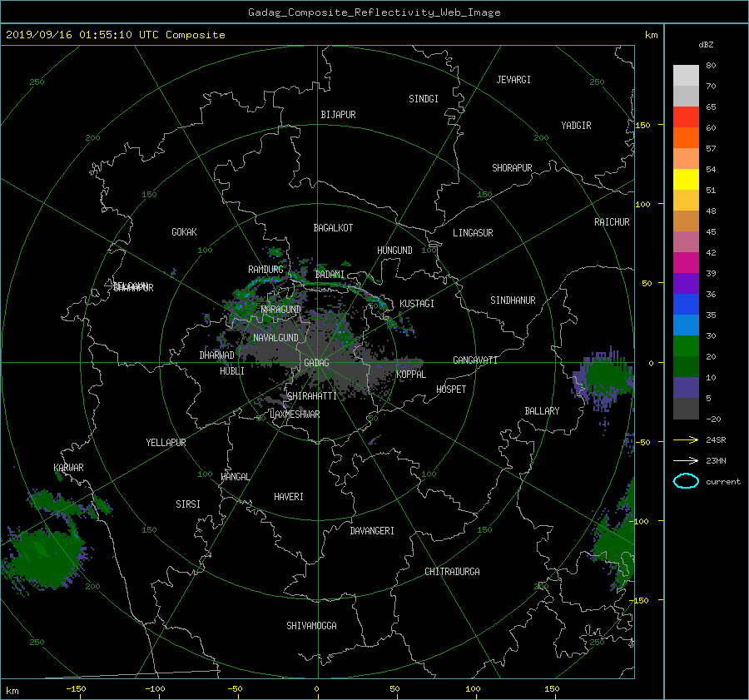Click the SHIVAMOGGA town label

[x=311, y=626]
